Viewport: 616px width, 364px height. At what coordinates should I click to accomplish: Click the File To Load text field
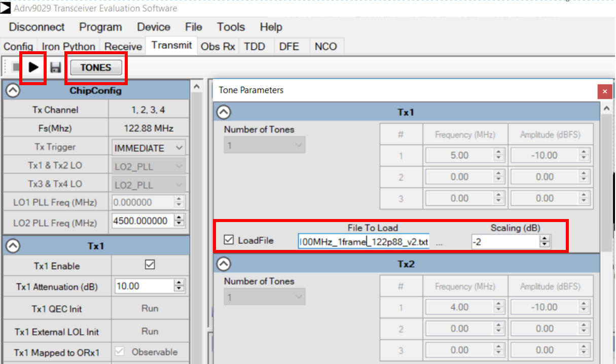[x=364, y=242]
